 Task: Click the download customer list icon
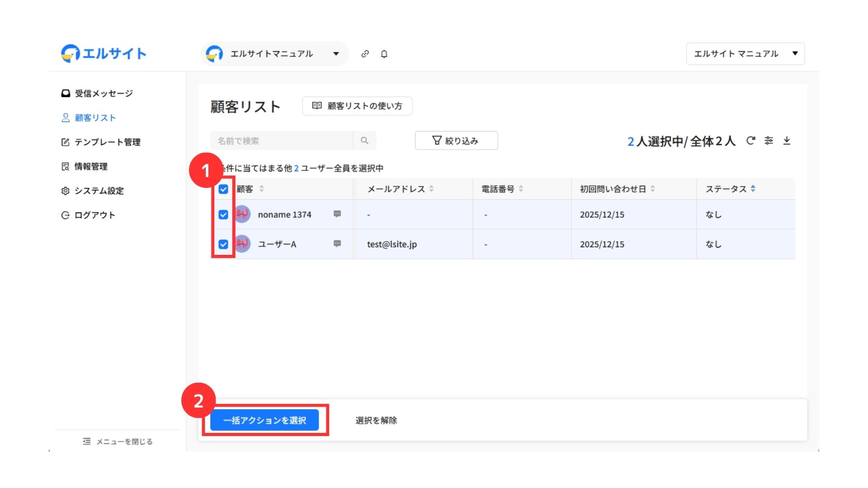(787, 141)
